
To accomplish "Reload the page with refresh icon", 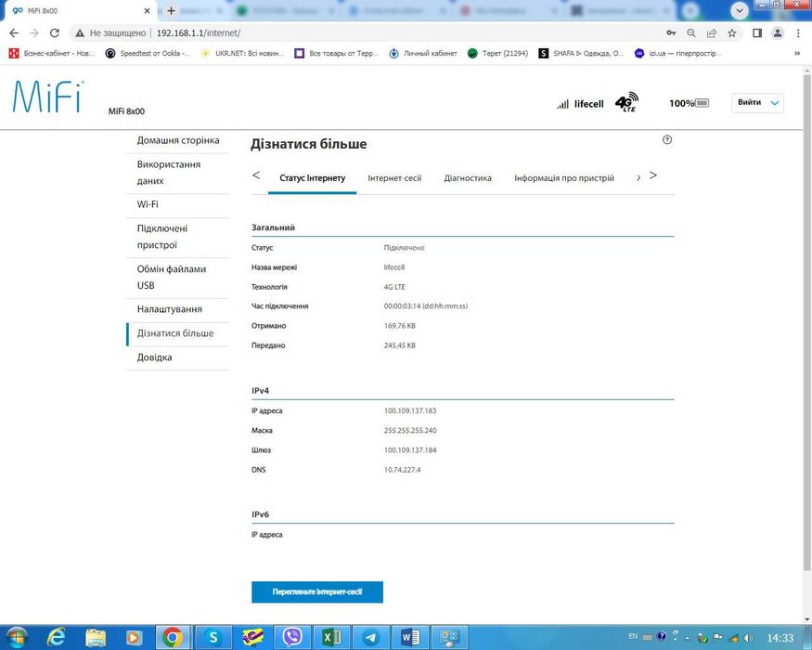I will click(55, 32).
